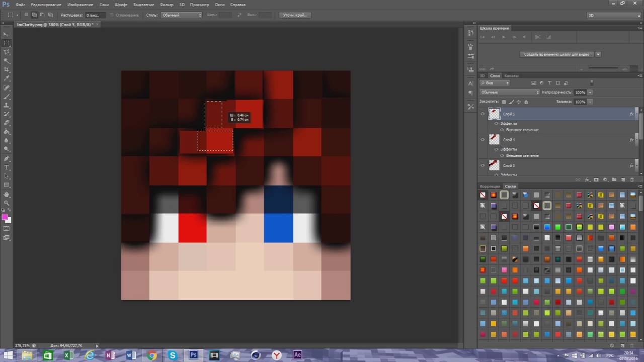Click Создать временную шкалу для видео button
The height and width of the screenshot is (362, 644).
point(556,54)
